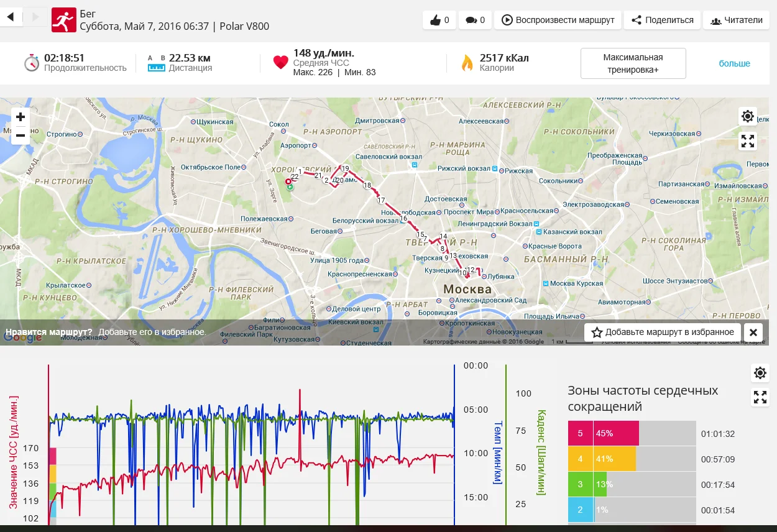Select kilometer marker 17 on route
Image resolution: width=777 pixels, height=532 pixels.
click(381, 200)
